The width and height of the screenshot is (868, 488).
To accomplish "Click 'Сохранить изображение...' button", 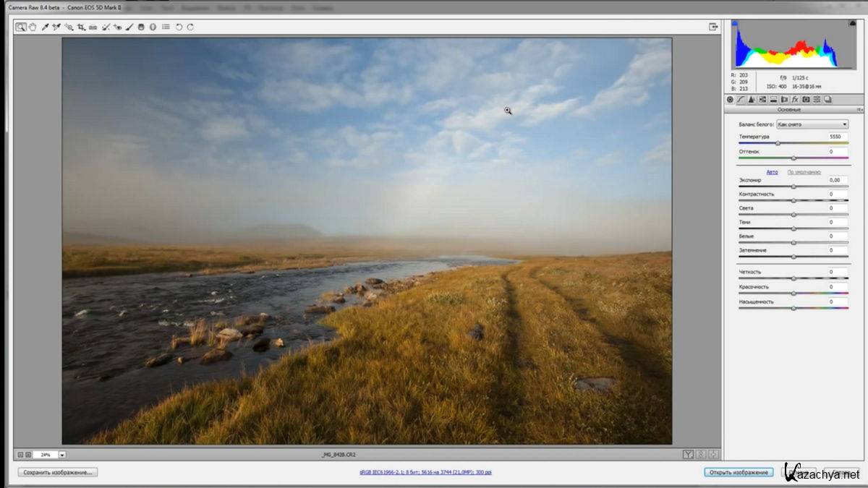I will point(58,472).
